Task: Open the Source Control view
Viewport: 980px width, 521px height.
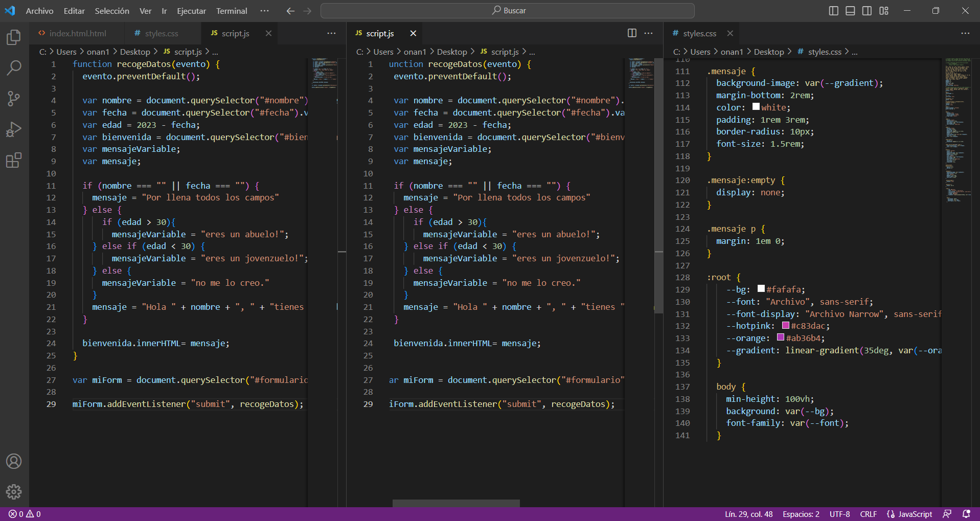Action: pyautogui.click(x=14, y=99)
